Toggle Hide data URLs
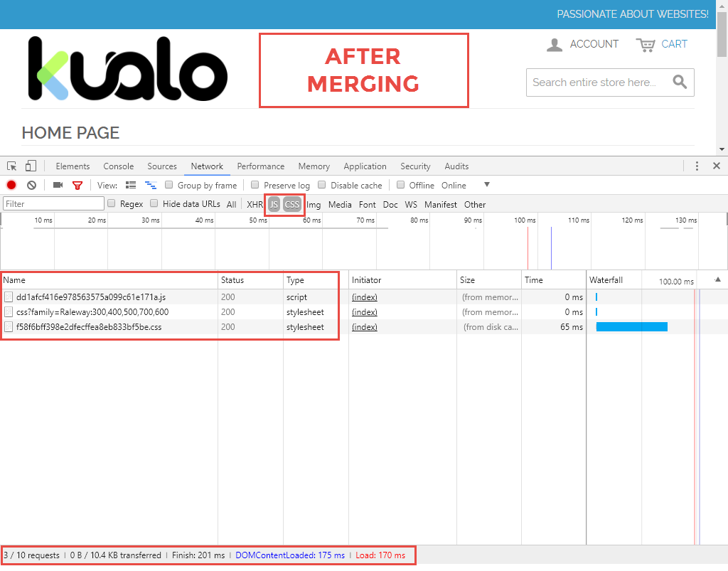This screenshot has width=728, height=571. (x=154, y=204)
